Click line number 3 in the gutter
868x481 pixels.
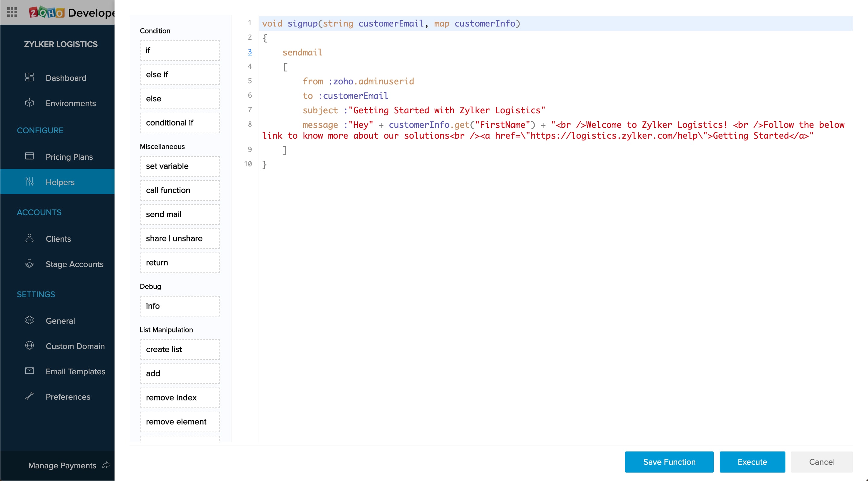coord(250,52)
